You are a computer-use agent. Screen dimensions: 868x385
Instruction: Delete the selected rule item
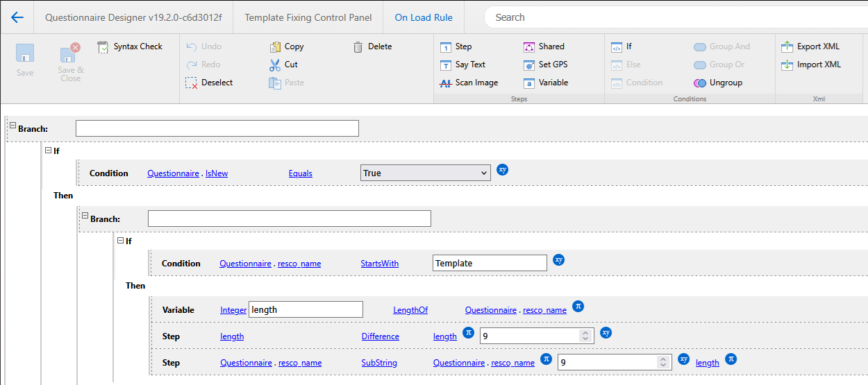click(x=372, y=46)
